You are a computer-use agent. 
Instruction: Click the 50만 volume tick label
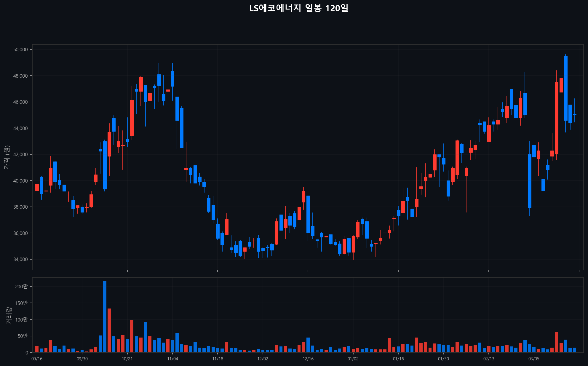coord(23,336)
